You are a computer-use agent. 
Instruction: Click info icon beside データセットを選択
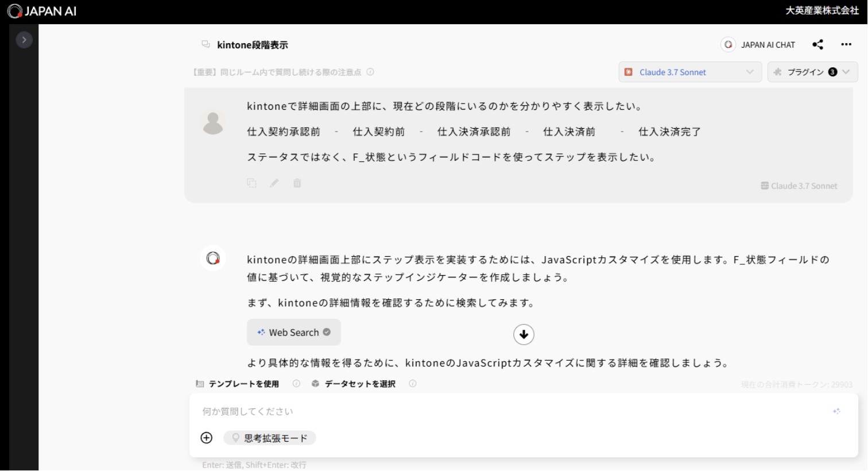413,384
